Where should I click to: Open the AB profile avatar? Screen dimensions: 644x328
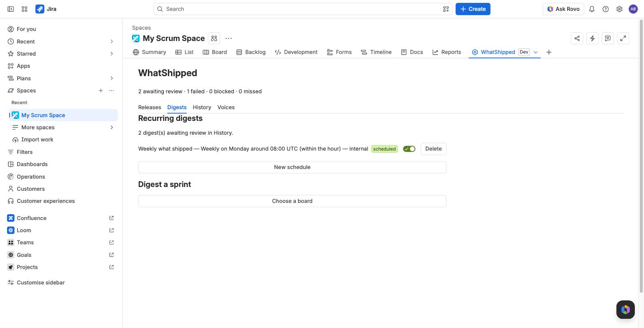pyautogui.click(x=633, y=9)
